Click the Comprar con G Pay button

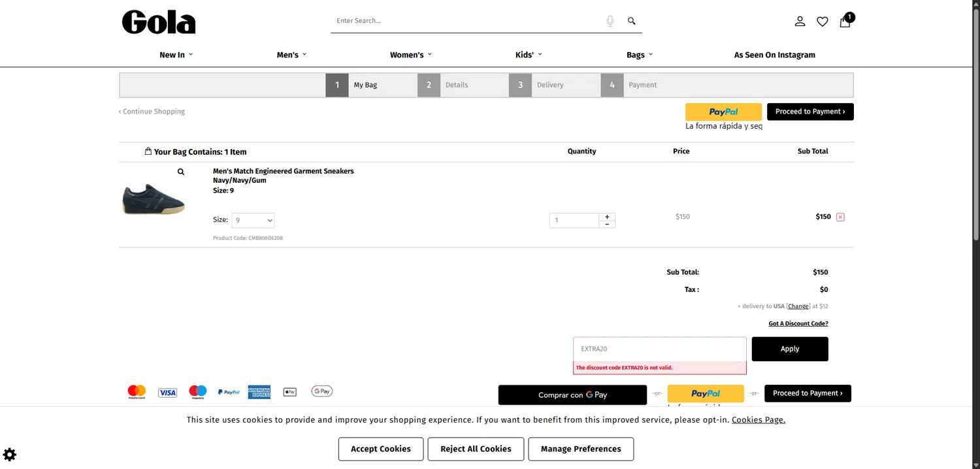(x=572, y=395)
